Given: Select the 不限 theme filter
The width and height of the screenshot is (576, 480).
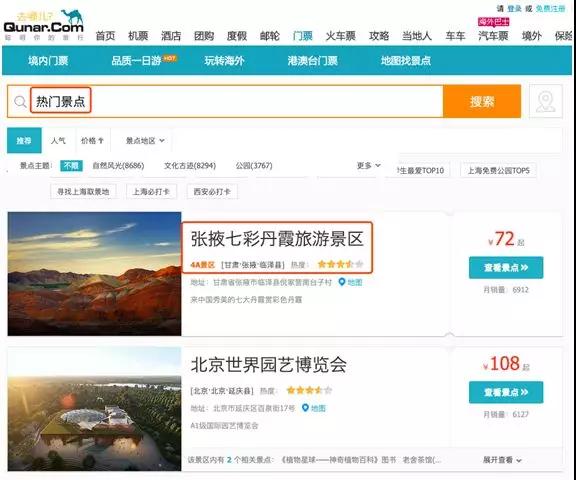Looking at the screenshot, I should [x=71, y=166].
